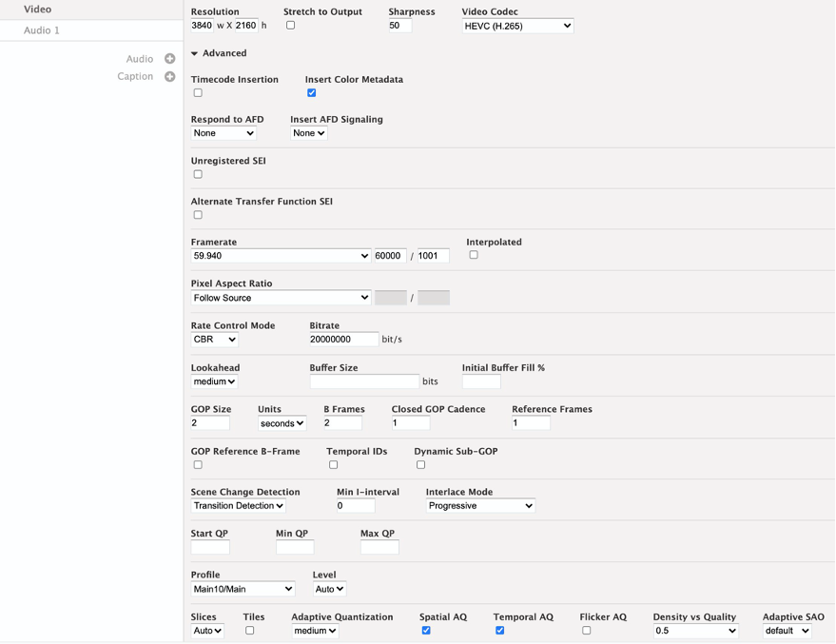
Task: Open the Interlace Mode dropdown
Action: pos(480,505)
